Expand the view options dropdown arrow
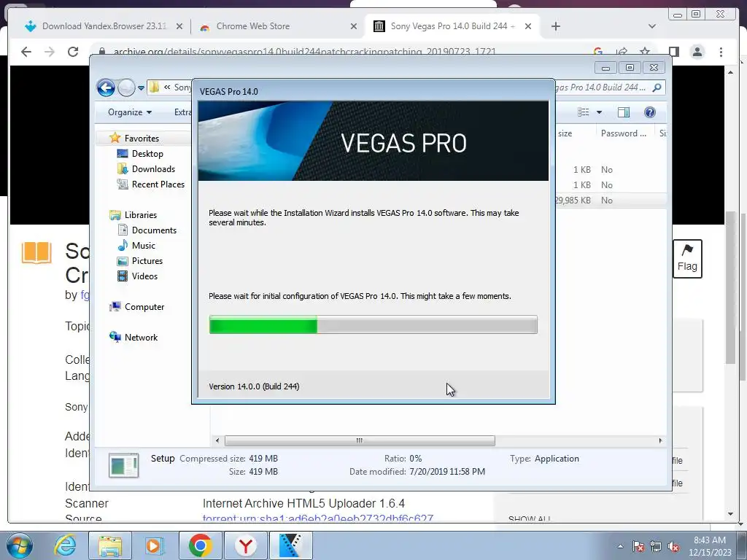 600,112
